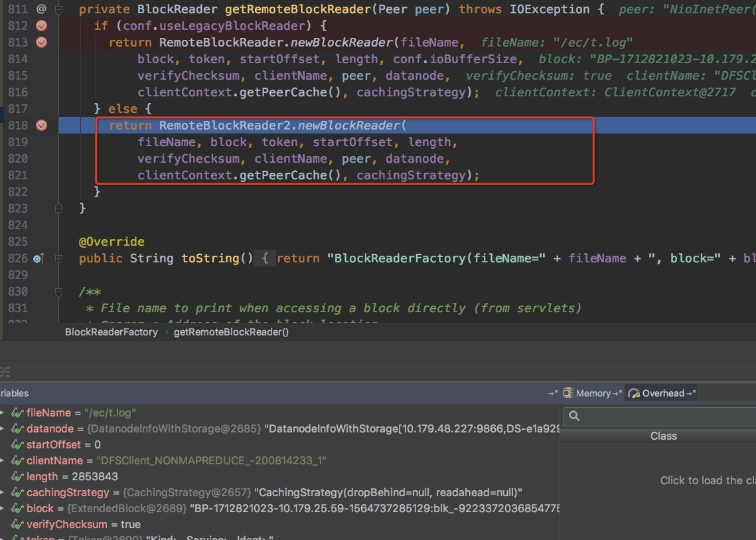756x540 pixels.
Task: Expand the clientName variable node
Action: click(3, 460)
